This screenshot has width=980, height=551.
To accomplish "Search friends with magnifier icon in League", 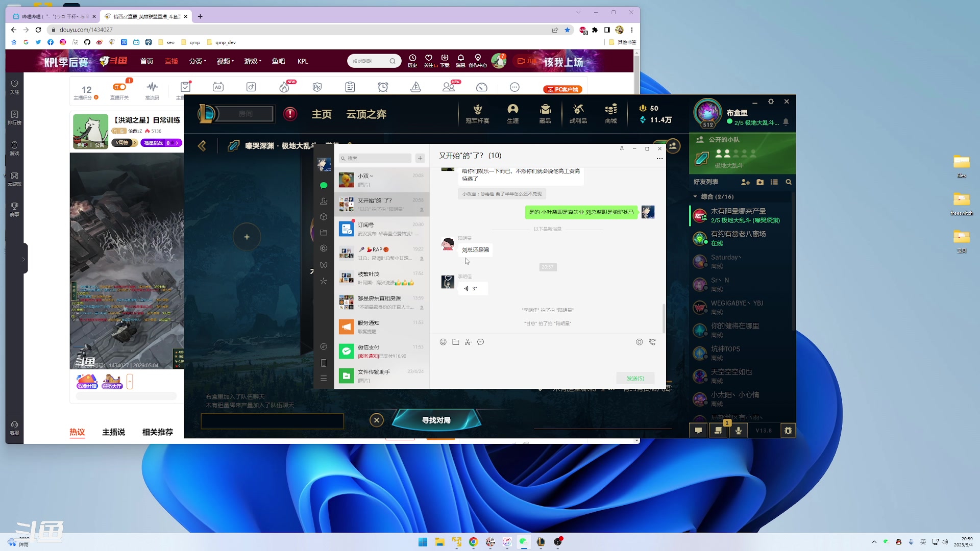I will point(789,182).
